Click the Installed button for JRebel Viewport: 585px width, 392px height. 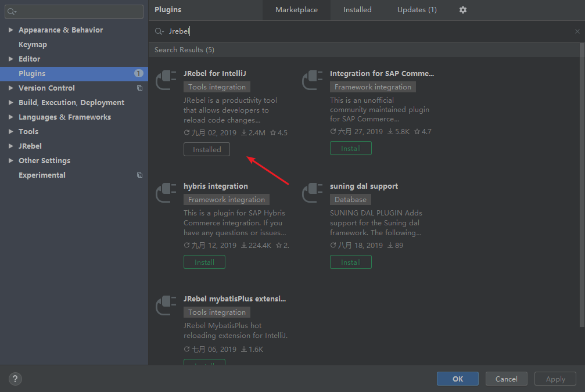207,150
